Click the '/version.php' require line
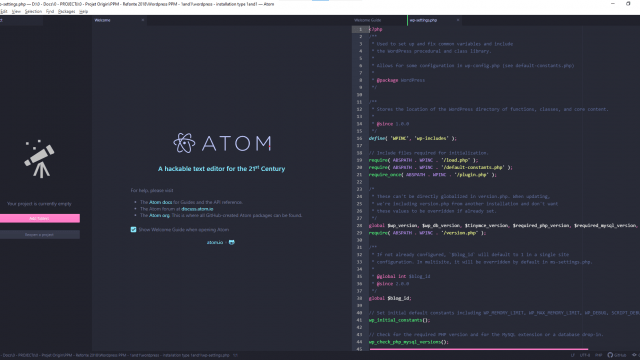Screen dimensions: 640x360 coord(427,233)
